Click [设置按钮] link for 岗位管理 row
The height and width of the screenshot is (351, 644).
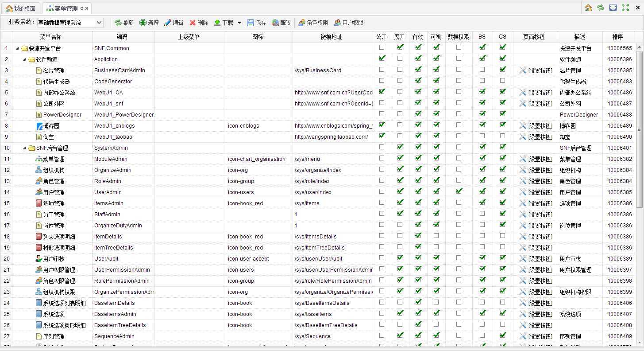(x=540, y=226)
